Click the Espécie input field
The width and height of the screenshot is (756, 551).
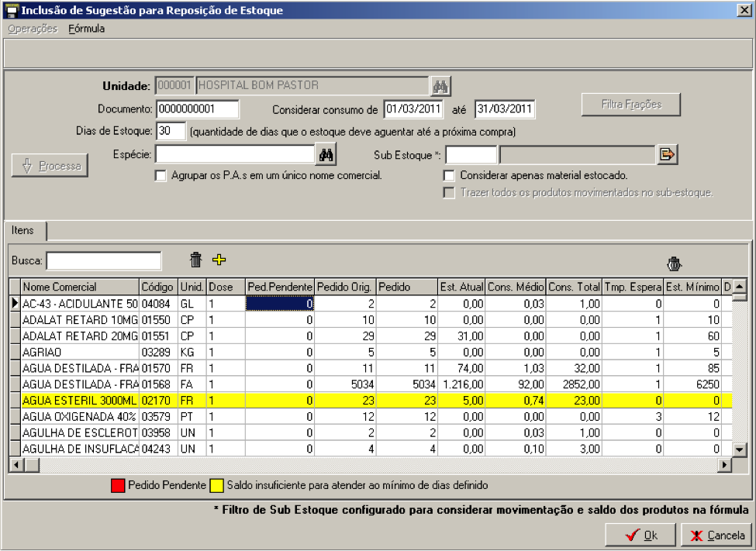coord(235,155)
